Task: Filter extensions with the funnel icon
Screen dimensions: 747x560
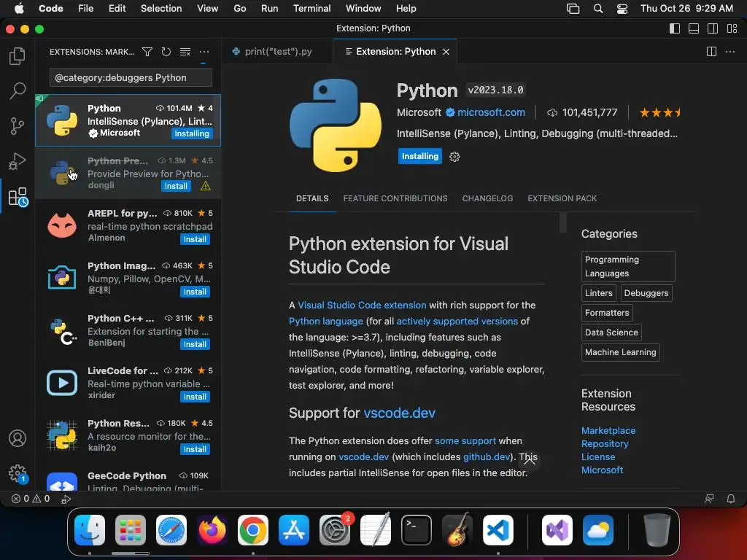Action: (x=147, y=52)
